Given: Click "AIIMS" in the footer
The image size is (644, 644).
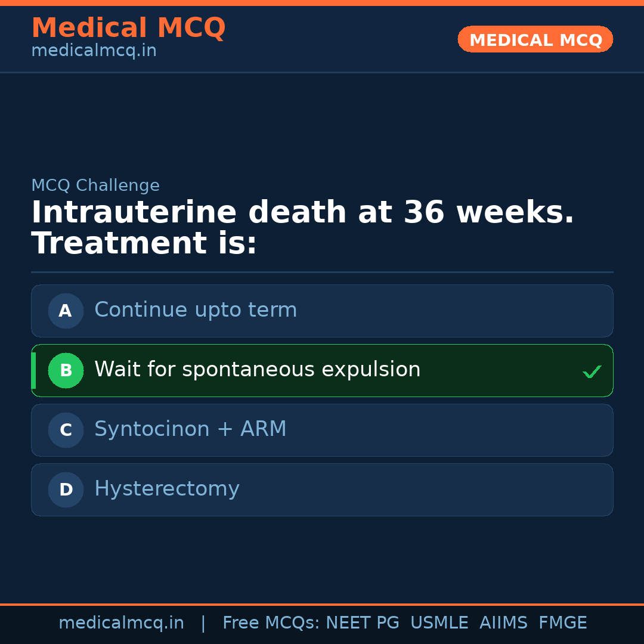Looking at the screenshot, I should (x=503, y=623).
